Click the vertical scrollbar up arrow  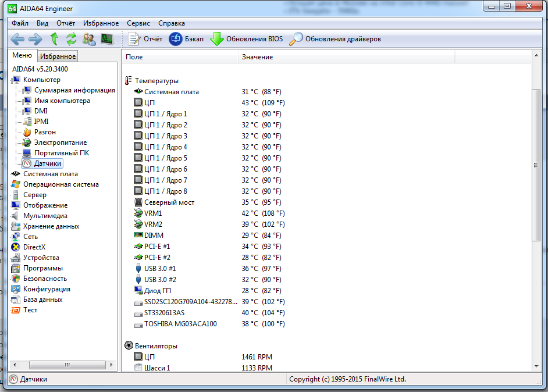pyautogui.click(x=536, y=56)
